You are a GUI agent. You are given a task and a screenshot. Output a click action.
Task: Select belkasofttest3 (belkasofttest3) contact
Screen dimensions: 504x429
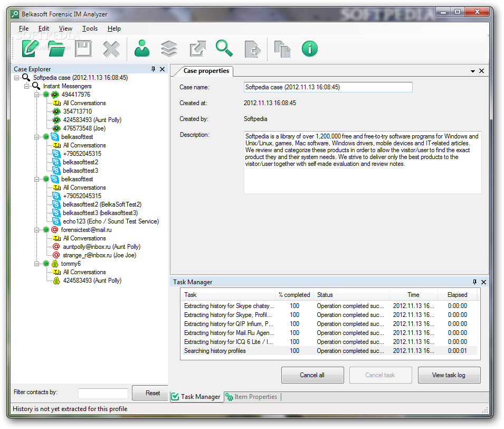[x=100, y=213]
